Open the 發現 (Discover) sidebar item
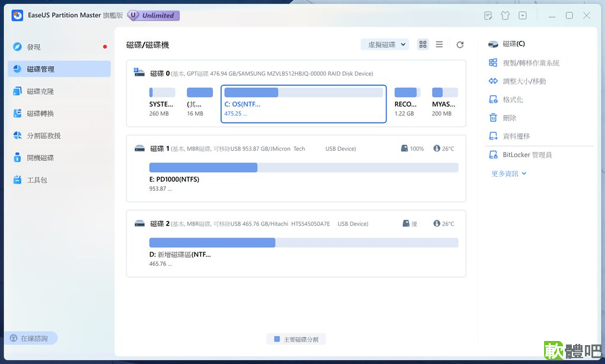605x364 pixels. click(x=59, y=47)
